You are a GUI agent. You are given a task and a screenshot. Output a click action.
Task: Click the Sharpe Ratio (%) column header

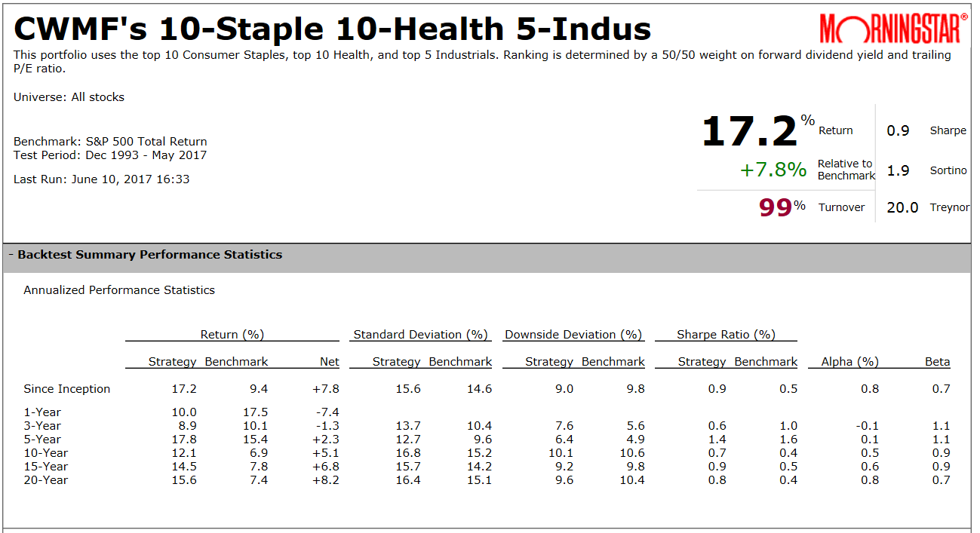point(726,335)
